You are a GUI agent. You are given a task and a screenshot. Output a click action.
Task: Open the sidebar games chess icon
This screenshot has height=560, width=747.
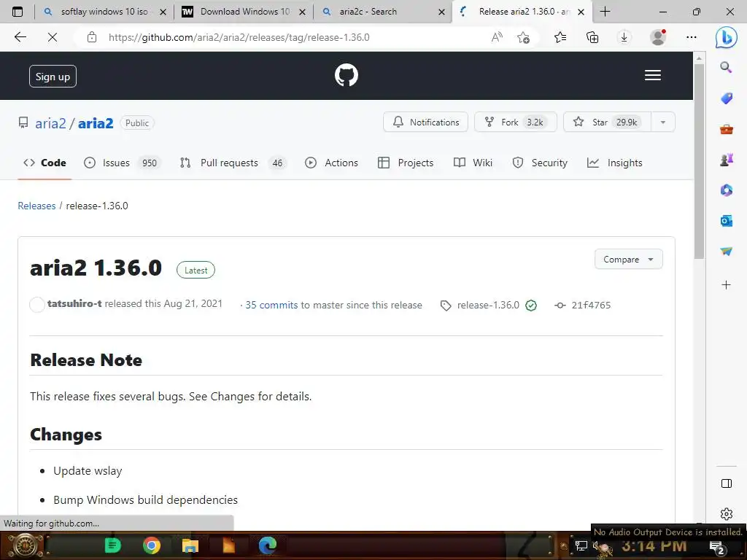point(726,160)
